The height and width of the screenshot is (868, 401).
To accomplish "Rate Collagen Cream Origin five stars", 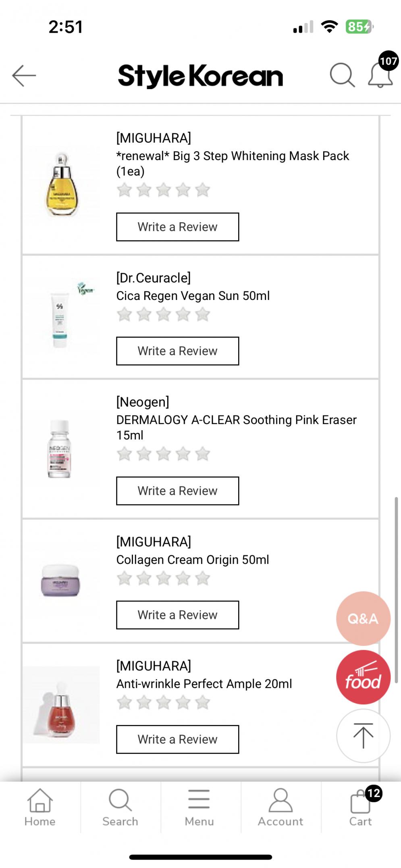I will pos(203,579).
